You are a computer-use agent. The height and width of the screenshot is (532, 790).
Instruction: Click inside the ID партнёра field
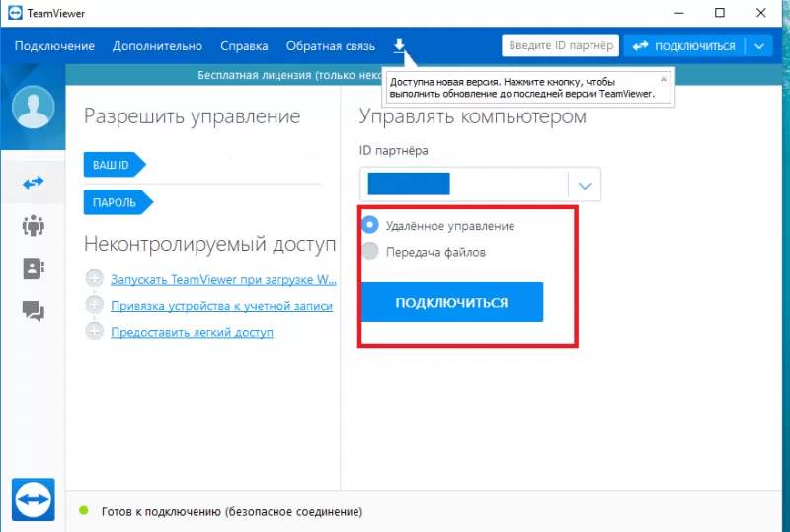463,184
